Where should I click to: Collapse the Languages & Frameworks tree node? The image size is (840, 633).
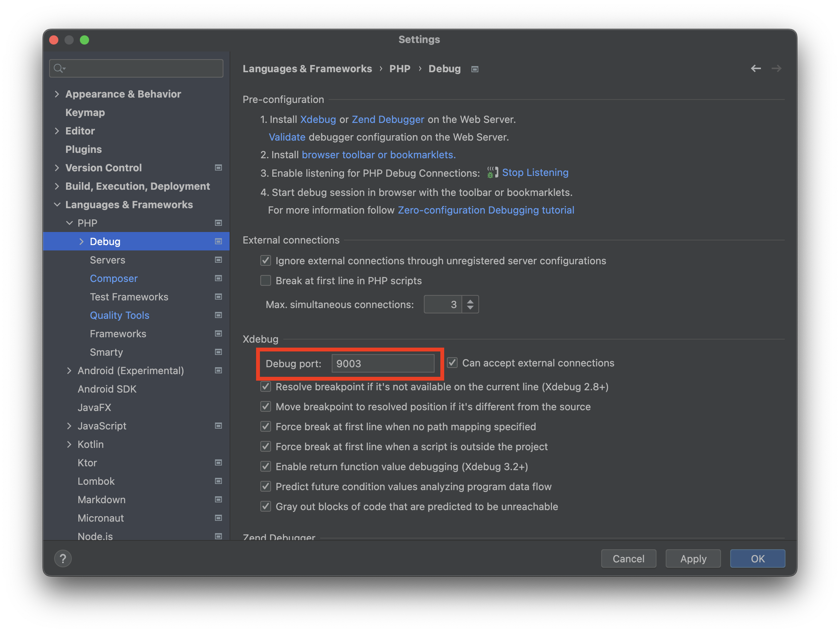57,205
